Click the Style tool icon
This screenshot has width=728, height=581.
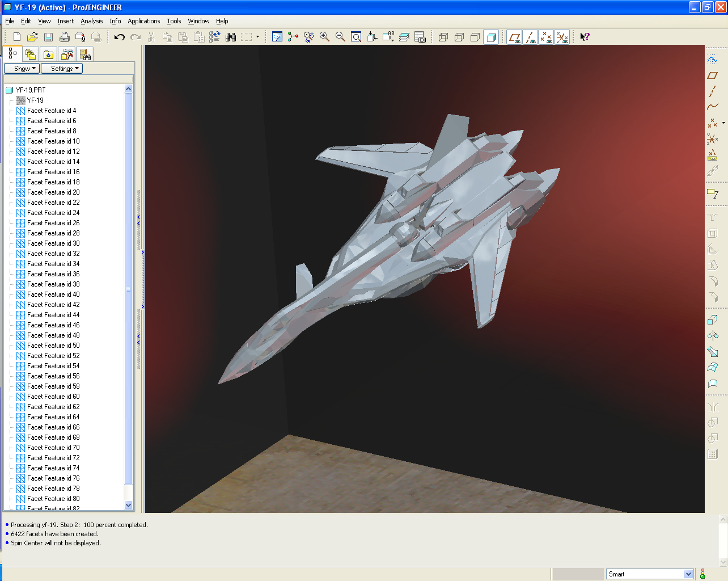point(713,384)
